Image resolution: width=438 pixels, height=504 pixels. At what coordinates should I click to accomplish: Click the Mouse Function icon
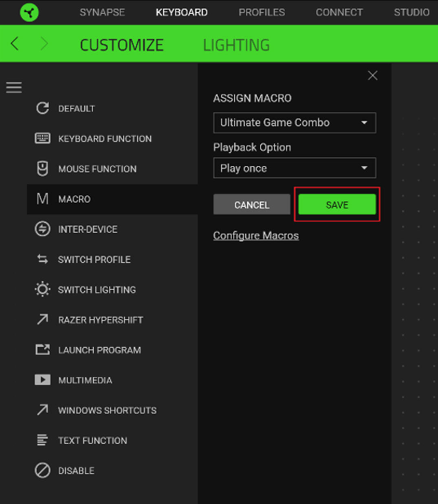pyautogui.click(x=42, y=169)
